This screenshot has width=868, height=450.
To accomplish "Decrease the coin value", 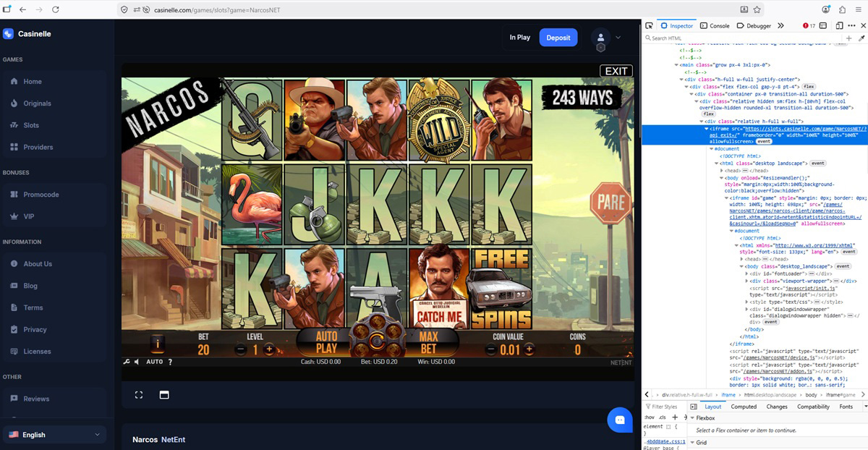I will 490,349.
